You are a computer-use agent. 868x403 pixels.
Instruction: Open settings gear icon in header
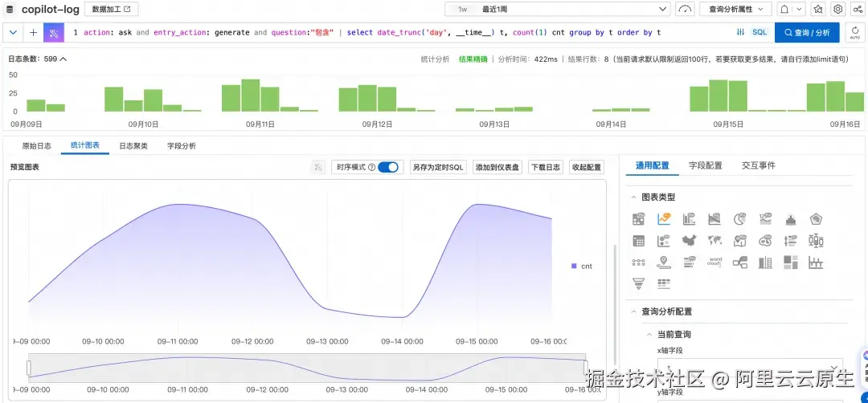(838, 9)
